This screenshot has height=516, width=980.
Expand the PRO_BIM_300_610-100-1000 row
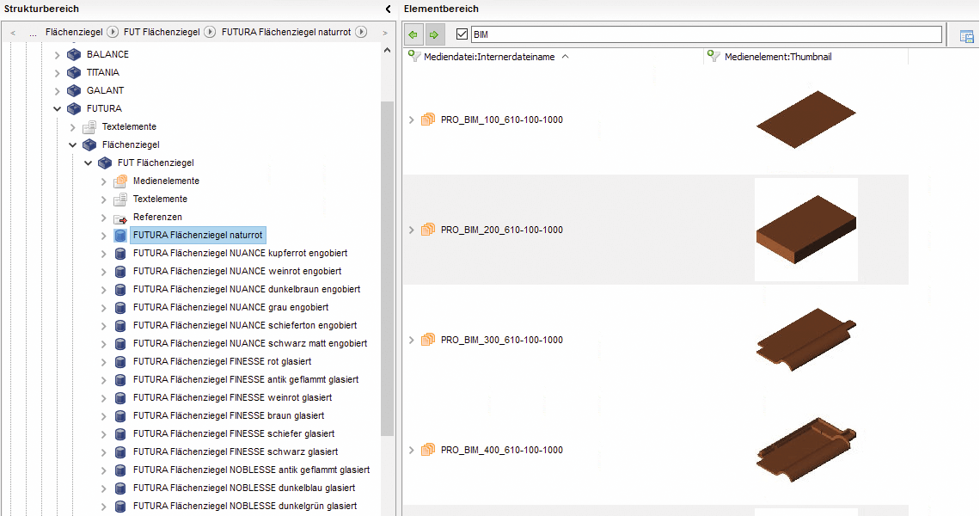411,340
